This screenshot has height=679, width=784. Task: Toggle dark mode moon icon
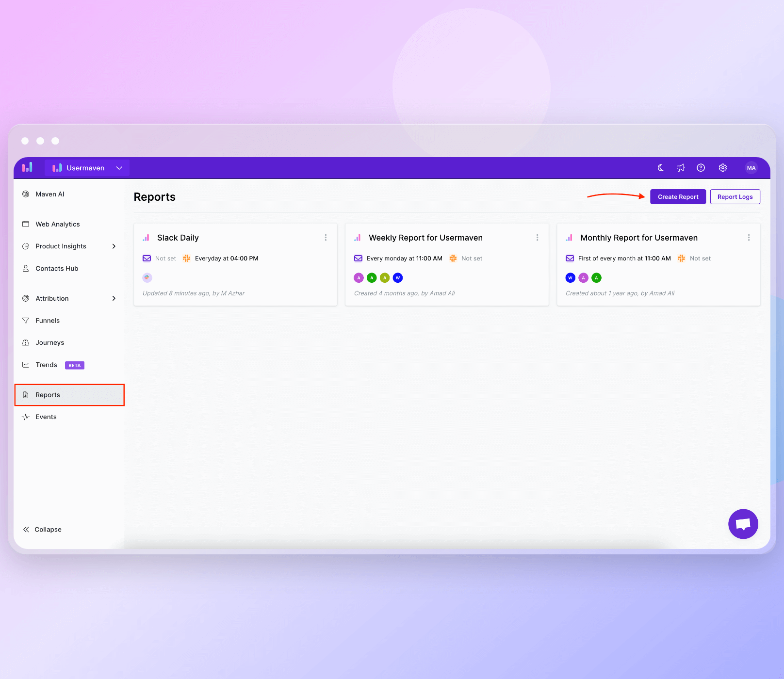tap(661, 168)
